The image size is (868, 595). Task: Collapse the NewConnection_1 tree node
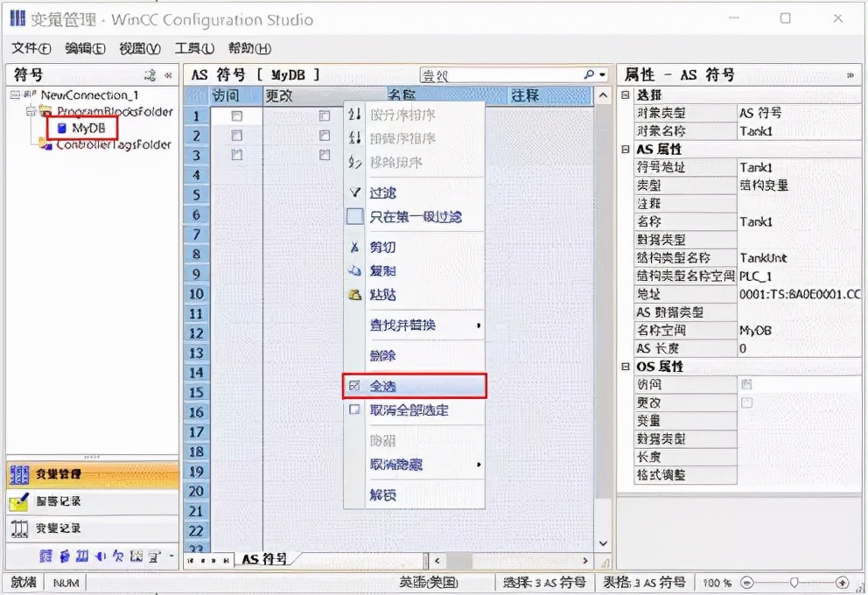coord(14,94)
